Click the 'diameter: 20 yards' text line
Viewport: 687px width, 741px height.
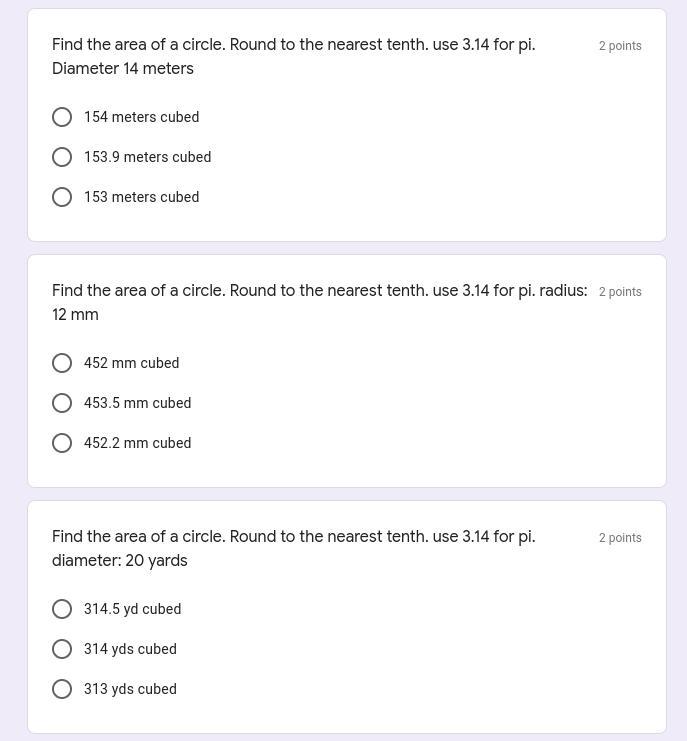coord(120,561)
